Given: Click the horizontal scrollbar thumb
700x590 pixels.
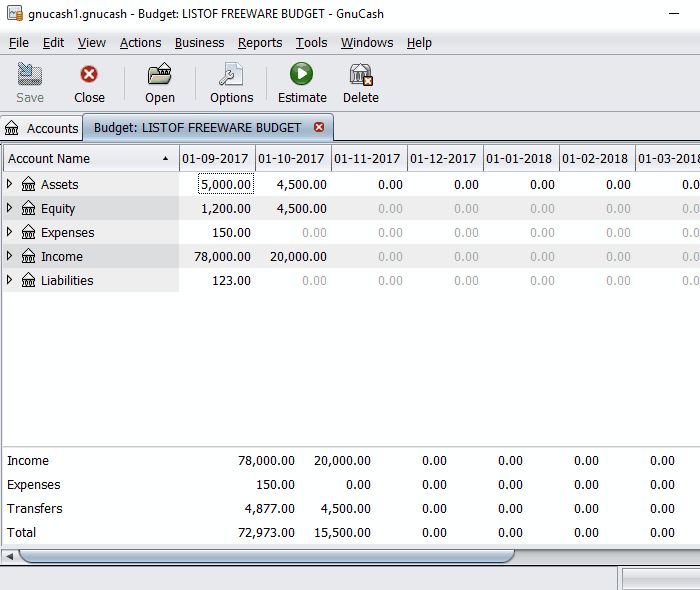Looking at the screenshot, I should pos(267,556).
